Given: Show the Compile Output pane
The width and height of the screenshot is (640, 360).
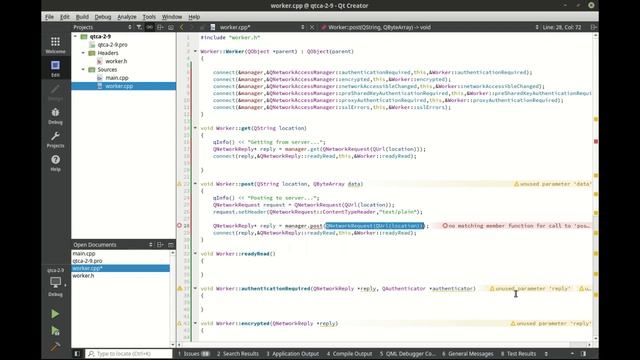Looking at the screenshot, I should tap(349, 353).
